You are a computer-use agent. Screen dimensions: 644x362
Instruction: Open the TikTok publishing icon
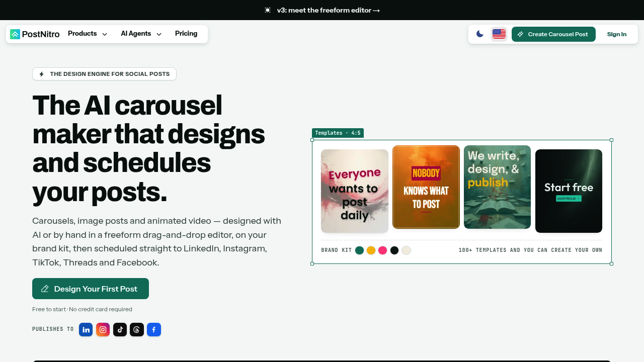click(120, 330)
